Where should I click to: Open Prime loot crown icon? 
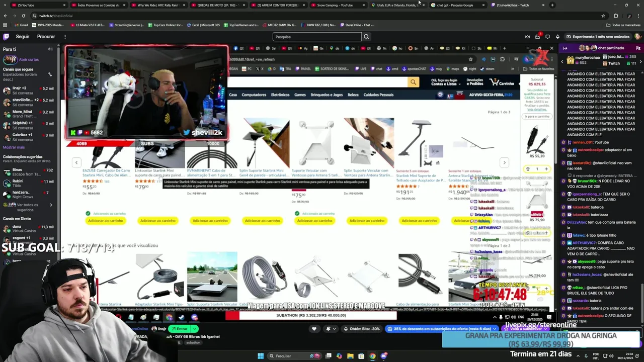(x=527, y=37)
